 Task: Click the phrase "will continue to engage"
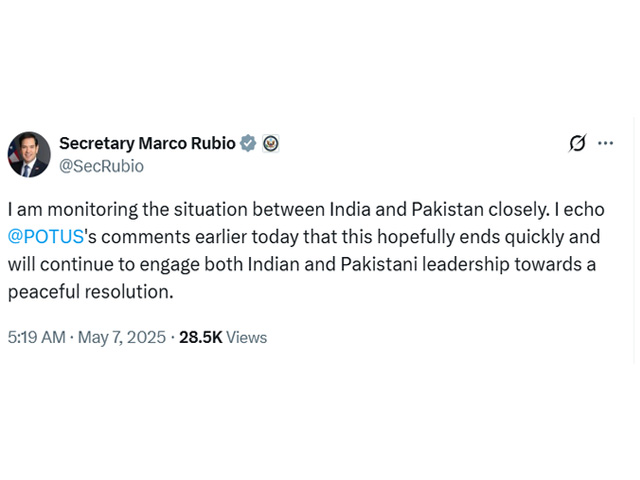[96, 266]
